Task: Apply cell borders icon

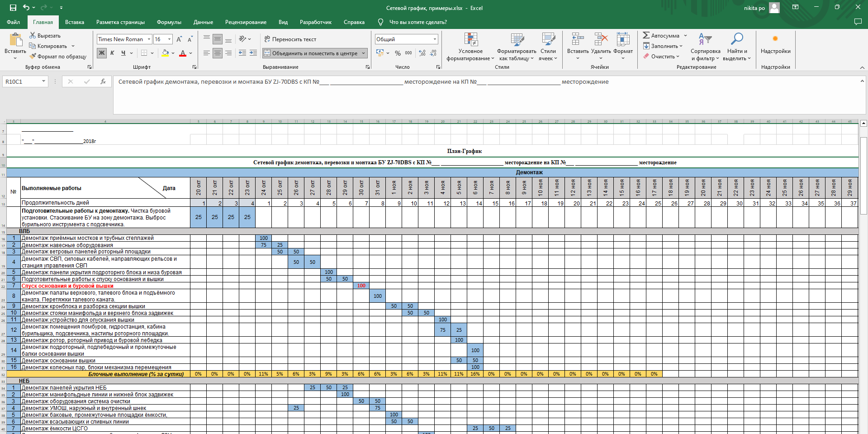Action: pyautogui.click(x=144, y=53)
